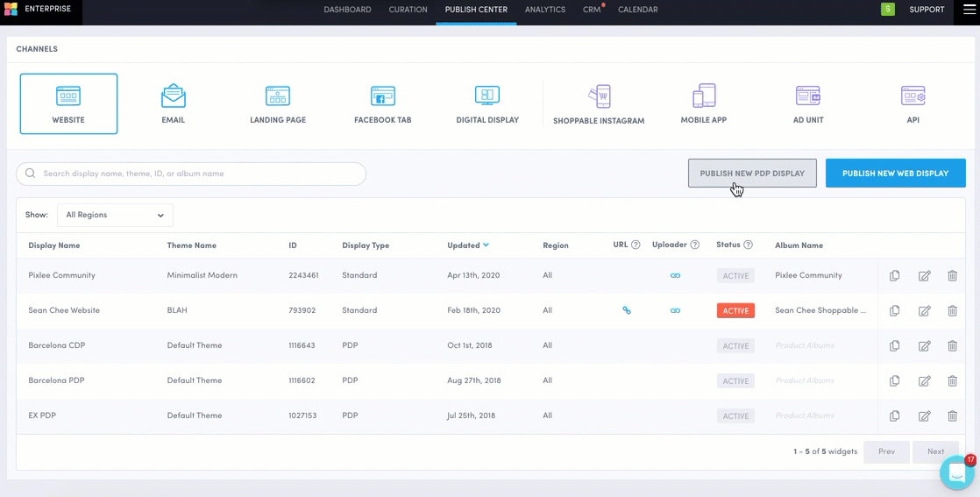Sort by the Updated column arrow
The width and height of the screenshot is (980, 497).
click(486, 245)
